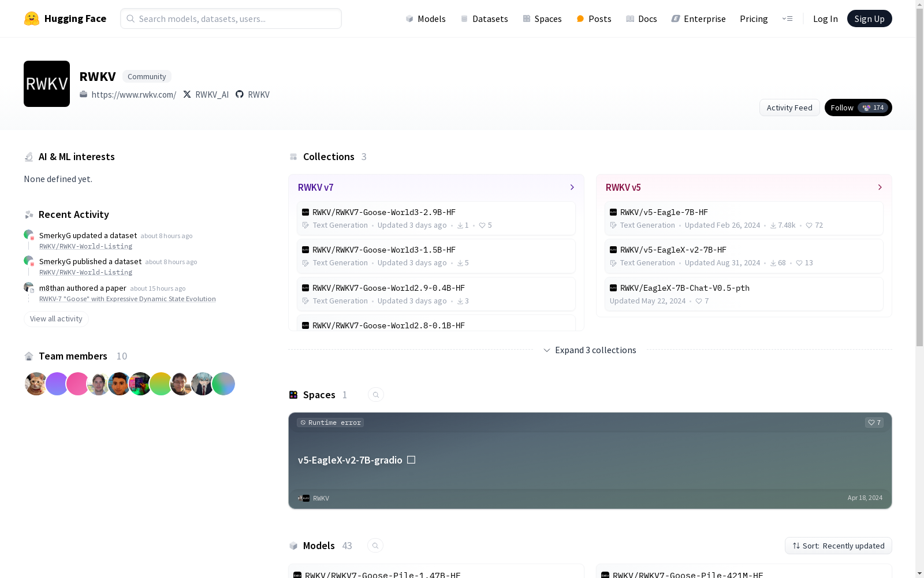This screenshot has height=578, width=924.
Task: Click the GitHub RWKV link text
Action: click(259, 94)
